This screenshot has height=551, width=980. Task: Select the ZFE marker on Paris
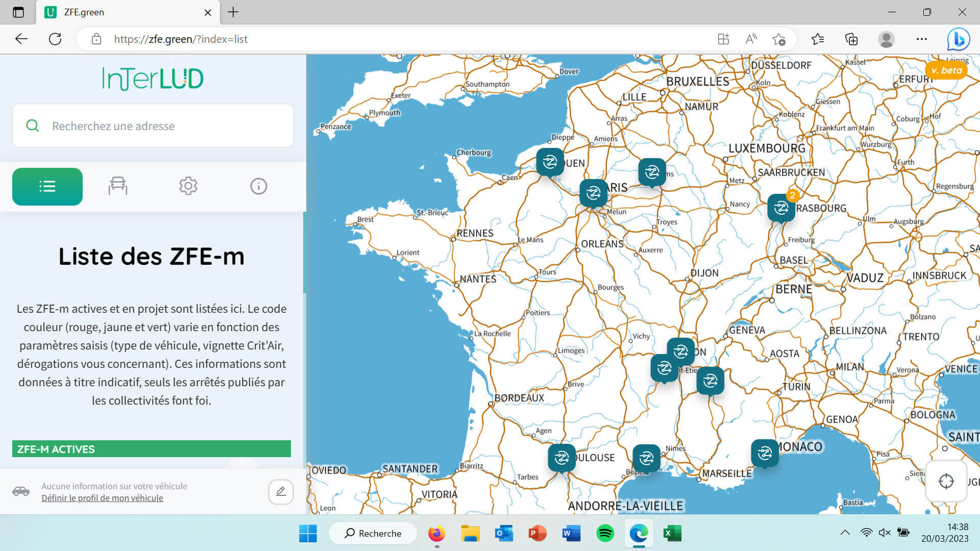click(594, 193)
